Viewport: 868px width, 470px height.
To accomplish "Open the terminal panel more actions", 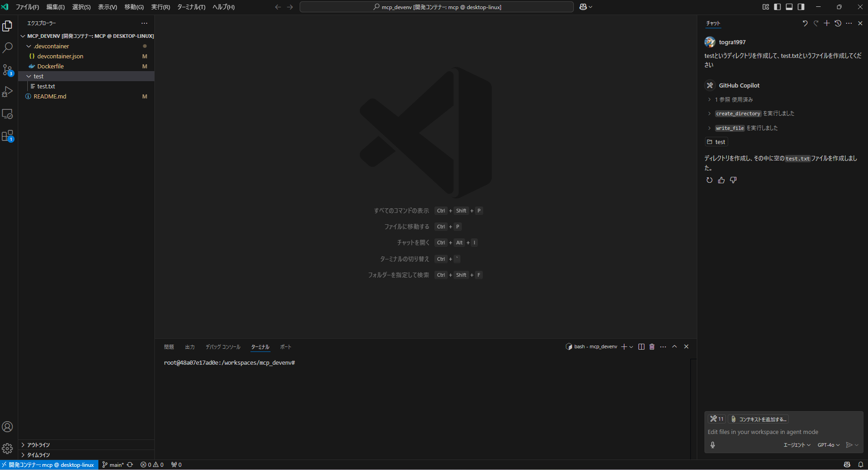I will point(663,347).
